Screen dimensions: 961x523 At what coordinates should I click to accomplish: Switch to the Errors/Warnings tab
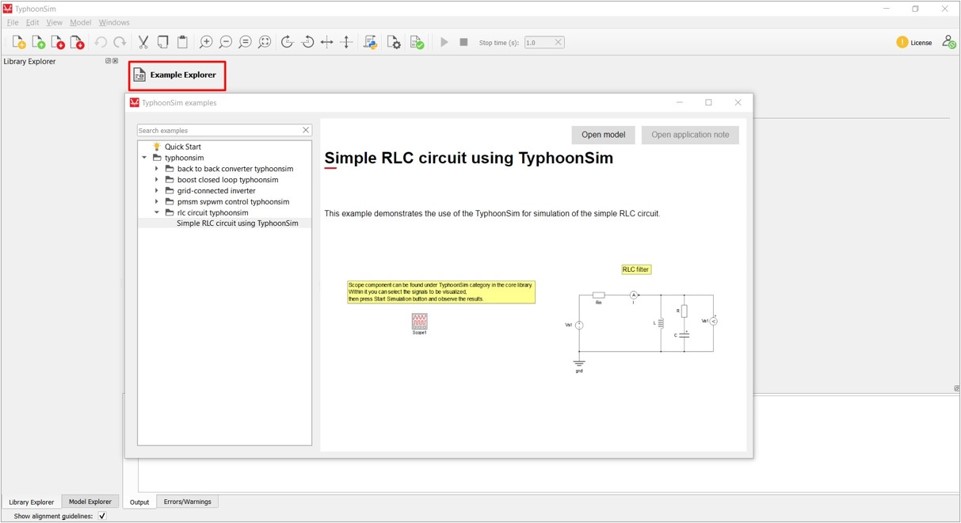click(187, 502)
